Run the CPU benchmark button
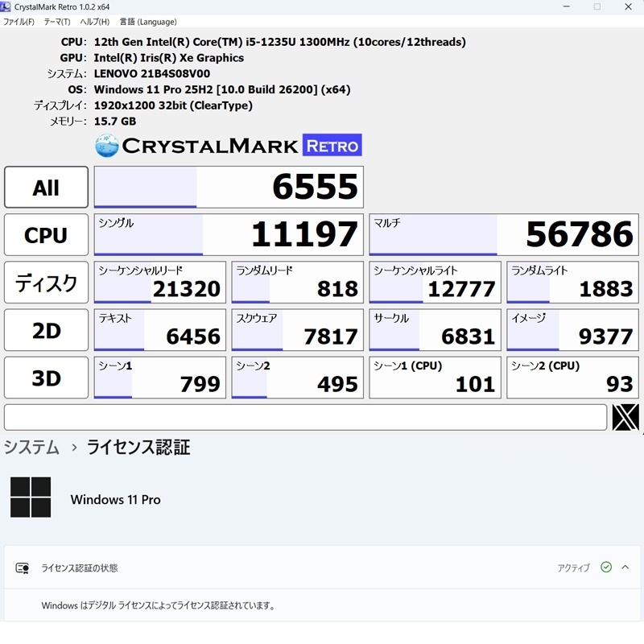The height and width of the screenshot is (644, 644). [46, 235]
